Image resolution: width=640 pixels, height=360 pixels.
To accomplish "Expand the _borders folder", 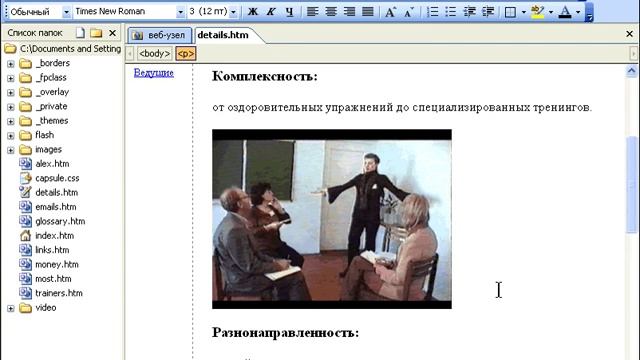I will tap(11, 64).
